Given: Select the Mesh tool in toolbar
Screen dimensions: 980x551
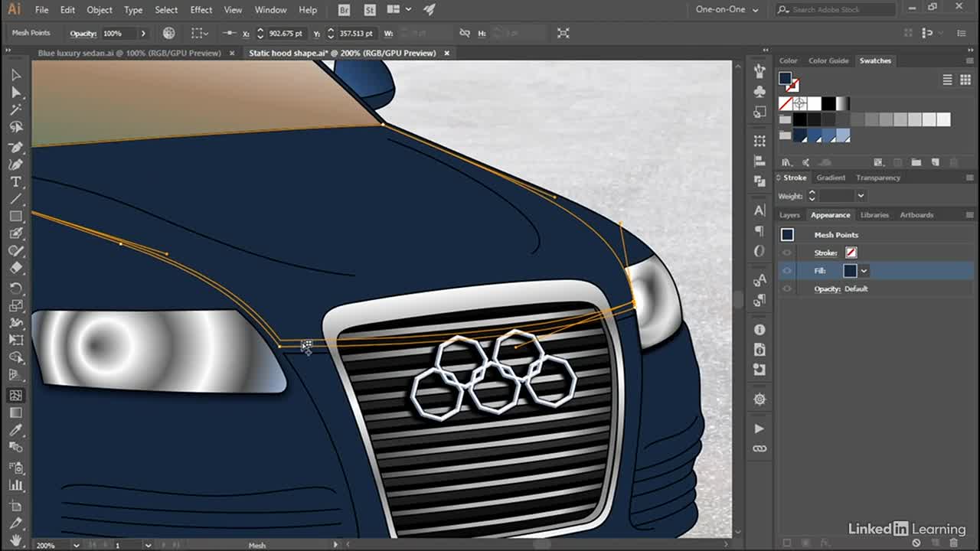Looking at the screenshot, I should [15, 395].
